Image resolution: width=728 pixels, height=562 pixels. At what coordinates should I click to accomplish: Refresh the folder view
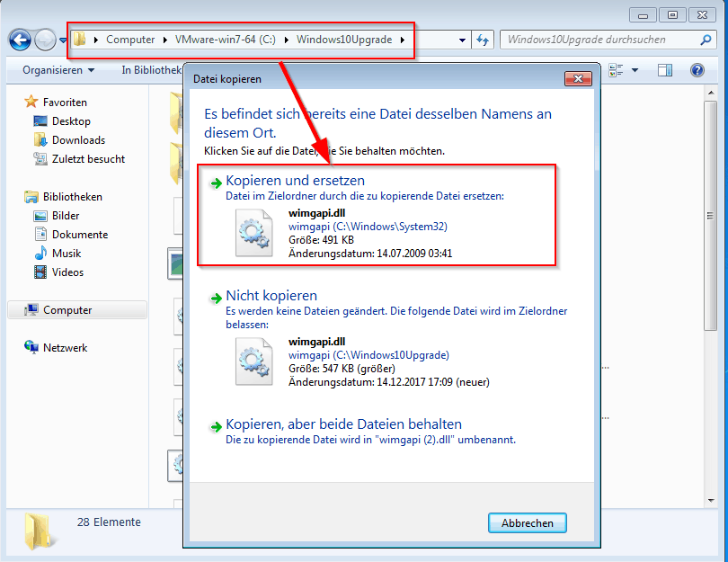(x=483, y=40)
